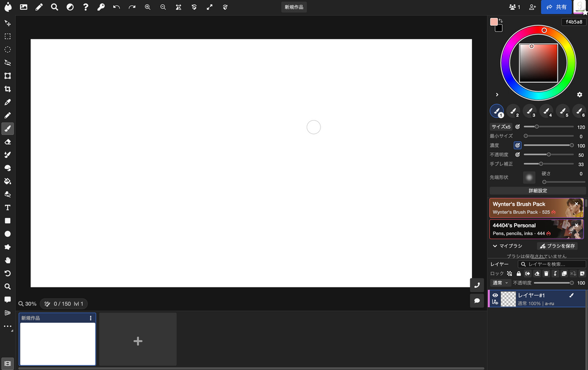
Task: Open 詳細設定 brush settings
Action: coord(537,190)
